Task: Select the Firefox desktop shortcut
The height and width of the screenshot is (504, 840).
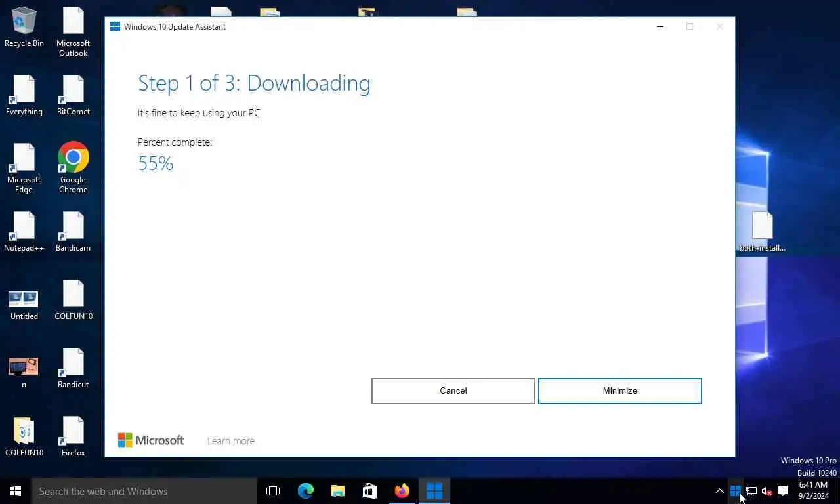Action: pos(73,436)
